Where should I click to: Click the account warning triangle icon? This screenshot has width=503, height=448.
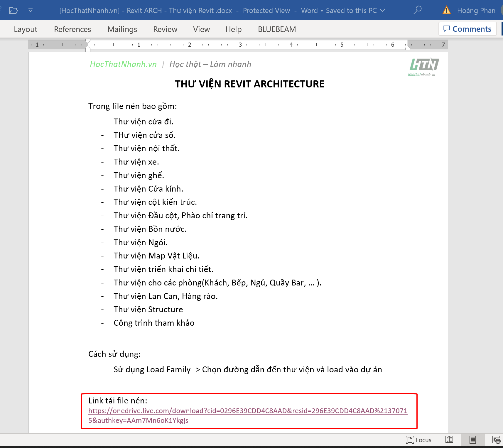tap(446, 10)
